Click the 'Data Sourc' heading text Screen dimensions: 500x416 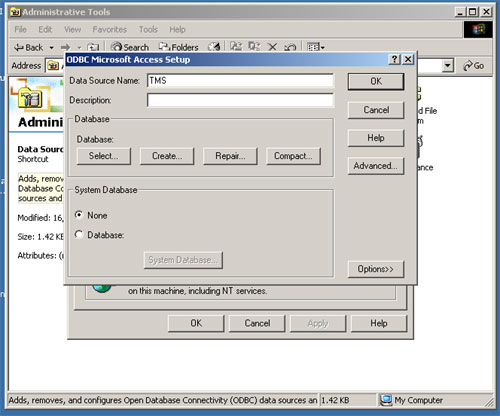click(x=40, y=149)
